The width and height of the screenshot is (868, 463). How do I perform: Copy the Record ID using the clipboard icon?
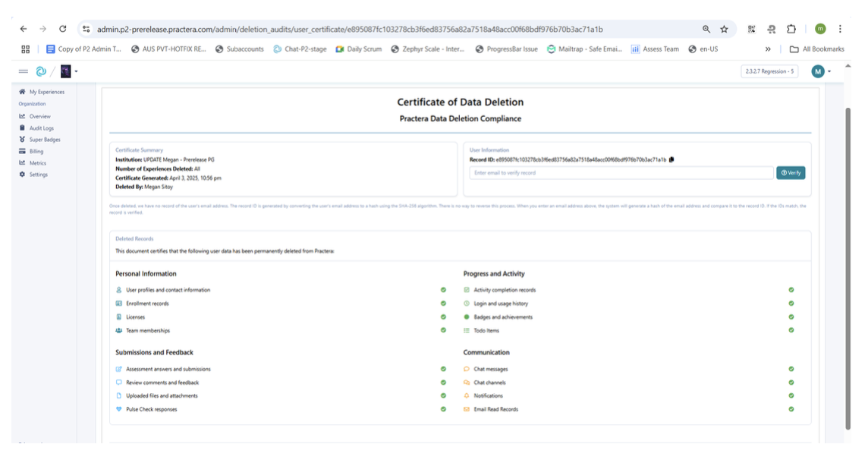pyautogui.click(x=671, y=160)
